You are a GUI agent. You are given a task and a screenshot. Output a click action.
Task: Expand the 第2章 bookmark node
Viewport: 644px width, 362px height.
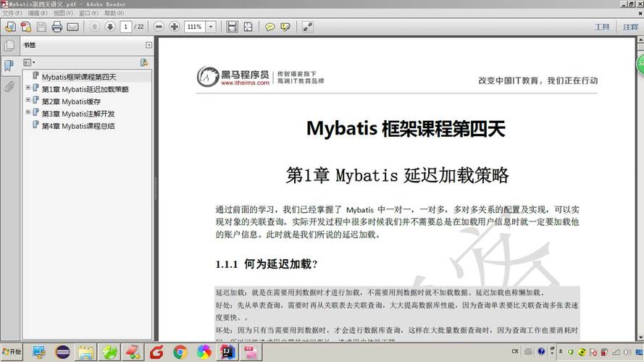point(28,100)
